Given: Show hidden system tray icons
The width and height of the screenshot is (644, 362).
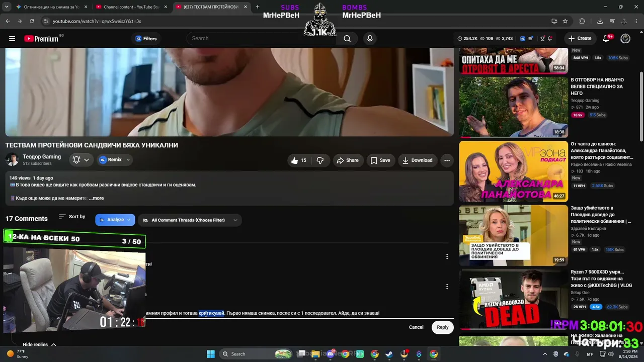Looking at the screenshot, I should click(545, 354).
